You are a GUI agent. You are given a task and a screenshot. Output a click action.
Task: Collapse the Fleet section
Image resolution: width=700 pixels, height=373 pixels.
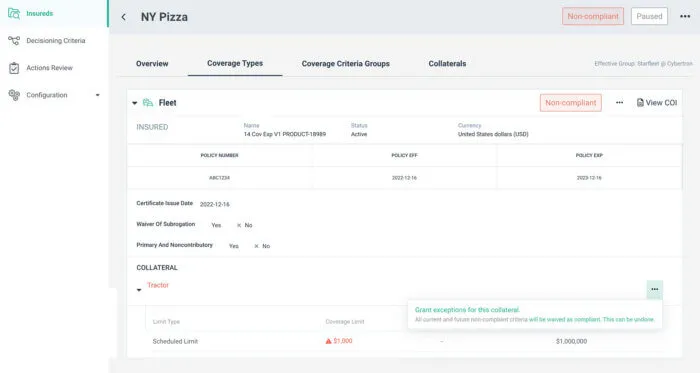click(134, 103)
